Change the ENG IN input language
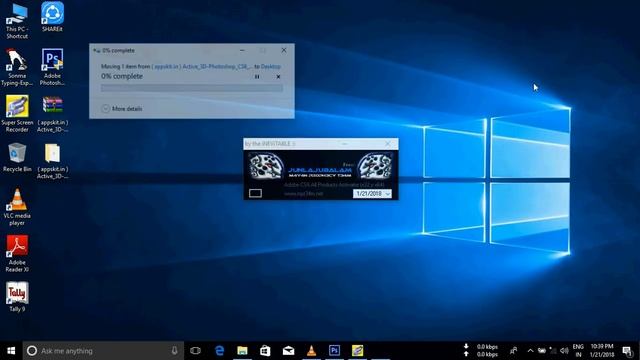 tap(578, 351)
